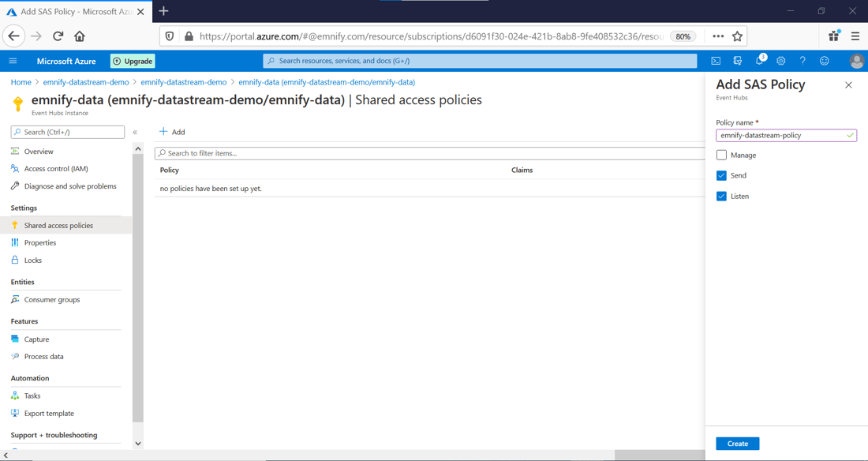The image size is (868, 461).
Task: Click the Upgrade button
Action: 133,61
